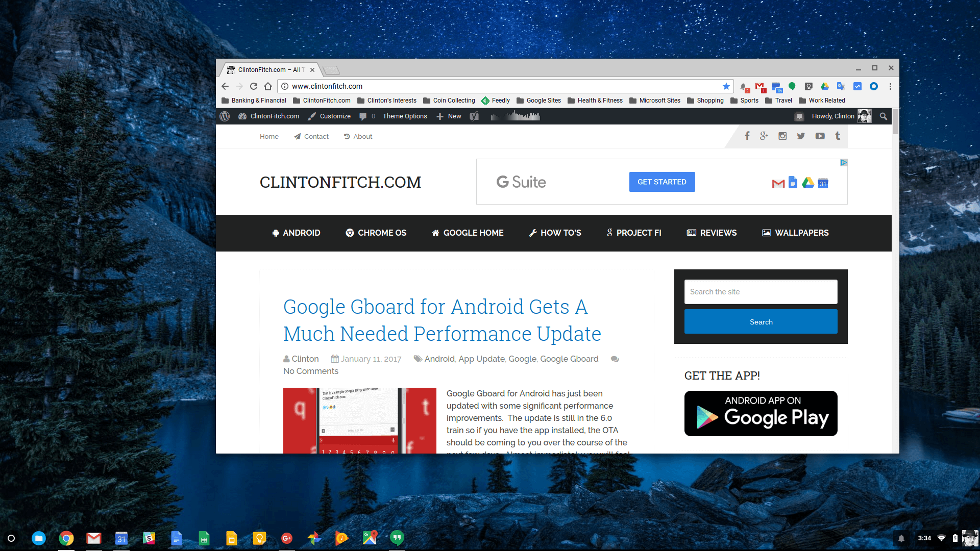Click the Chrome OS launcher circle

(x=11, y=538)
